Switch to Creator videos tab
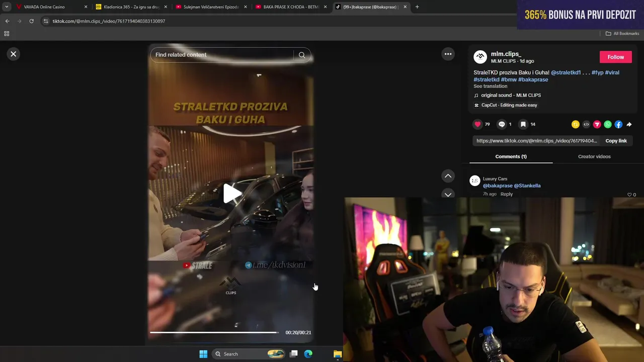Image resolution: width=644 pixels, height=362 pixels. click(594, 156)
